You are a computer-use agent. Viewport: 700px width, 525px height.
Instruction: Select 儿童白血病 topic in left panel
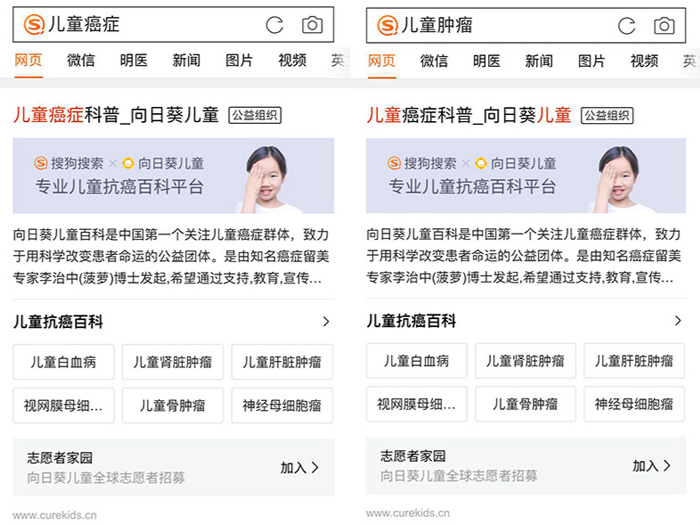63,362
